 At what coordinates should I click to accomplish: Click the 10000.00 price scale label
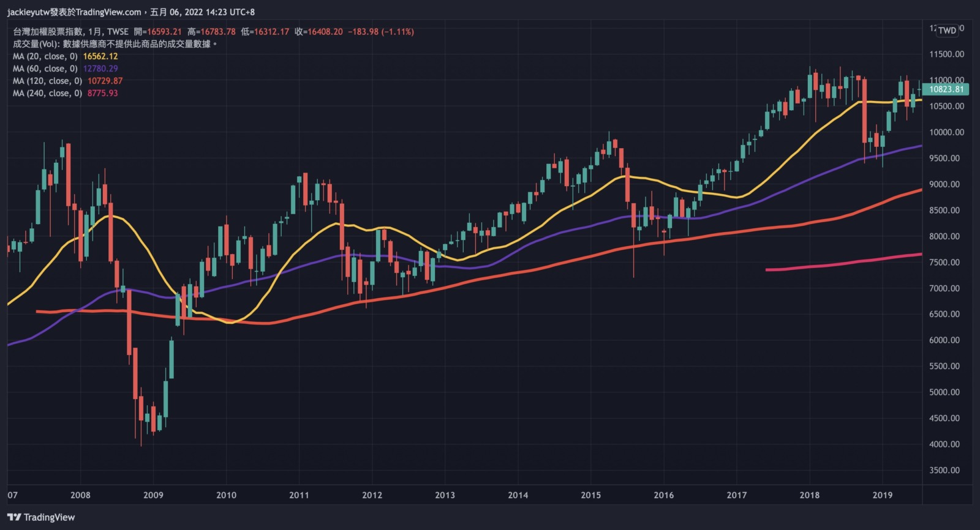pos(946,132)
